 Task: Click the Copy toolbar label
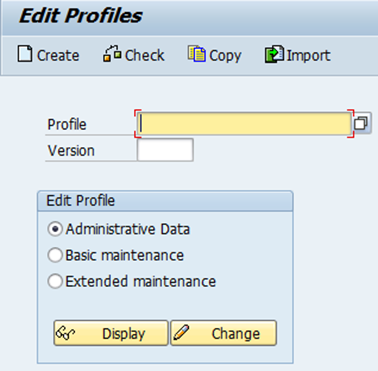click(x=225, y=56)
